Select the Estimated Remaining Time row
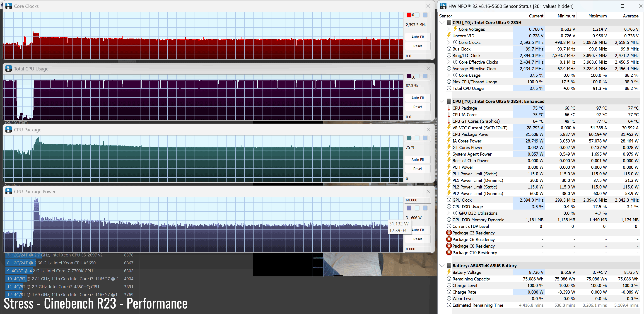This screenshot has height=314, width=644. (x=540, y=305)
